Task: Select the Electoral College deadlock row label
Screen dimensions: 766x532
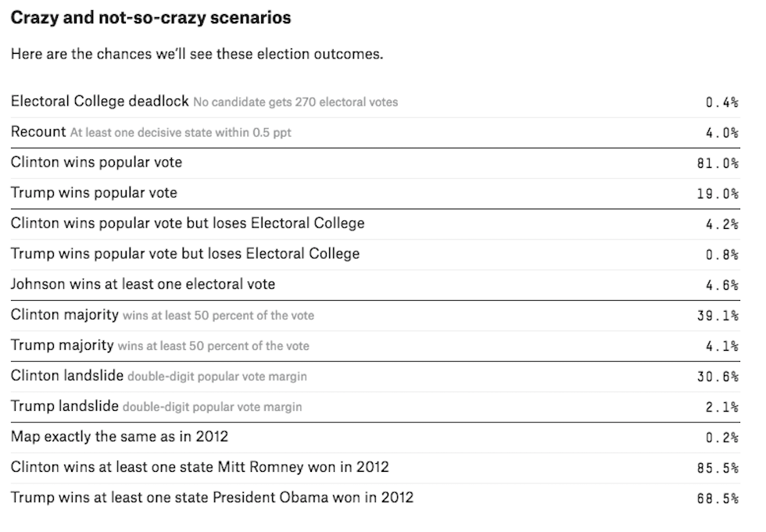Action: [x=100, y=102]
